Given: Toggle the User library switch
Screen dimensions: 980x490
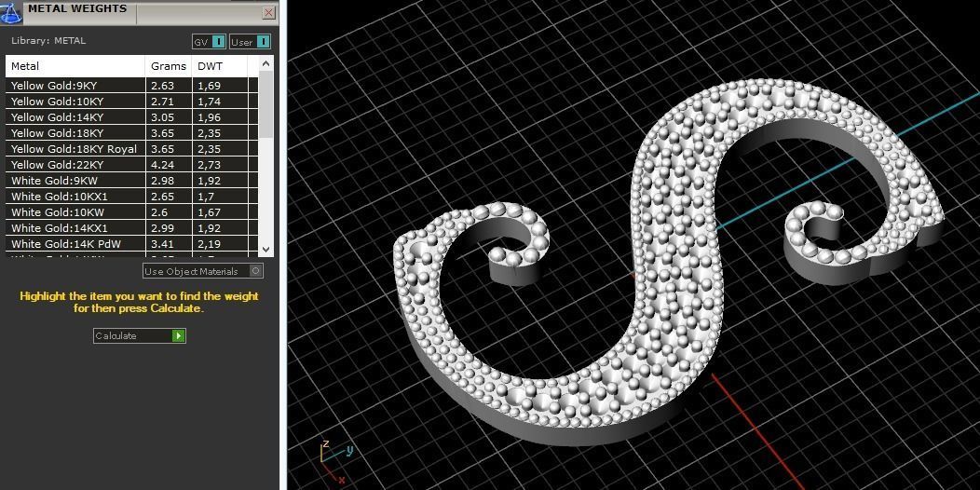Looking at the screenshot, I should 250,42.
